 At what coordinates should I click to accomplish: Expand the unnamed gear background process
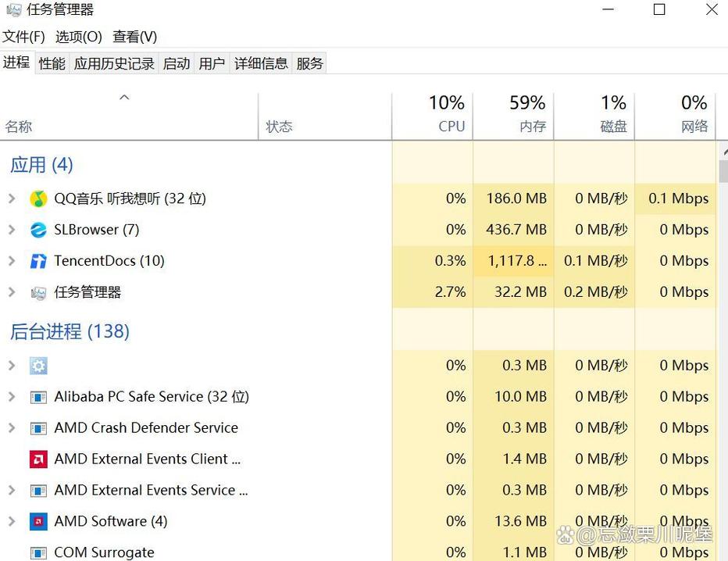coord(12,366)
